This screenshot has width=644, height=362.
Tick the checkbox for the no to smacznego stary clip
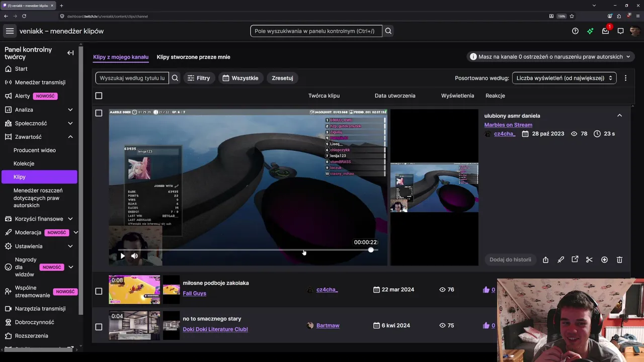(99, 327)
